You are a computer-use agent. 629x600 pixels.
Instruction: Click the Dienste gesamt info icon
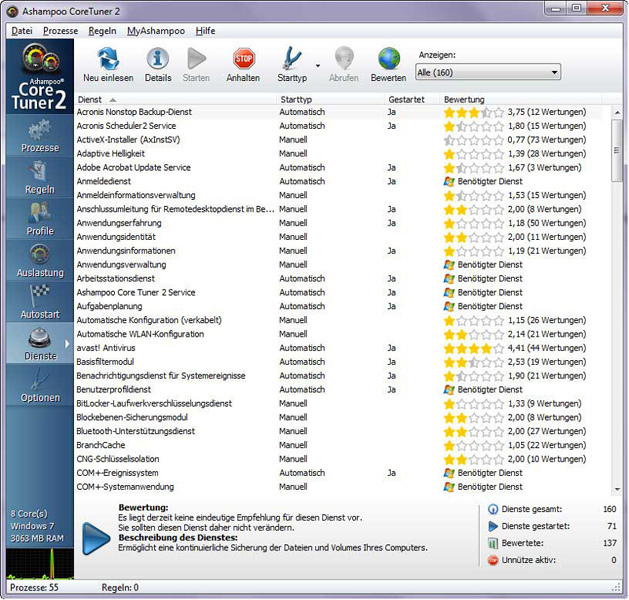(493, 509)
